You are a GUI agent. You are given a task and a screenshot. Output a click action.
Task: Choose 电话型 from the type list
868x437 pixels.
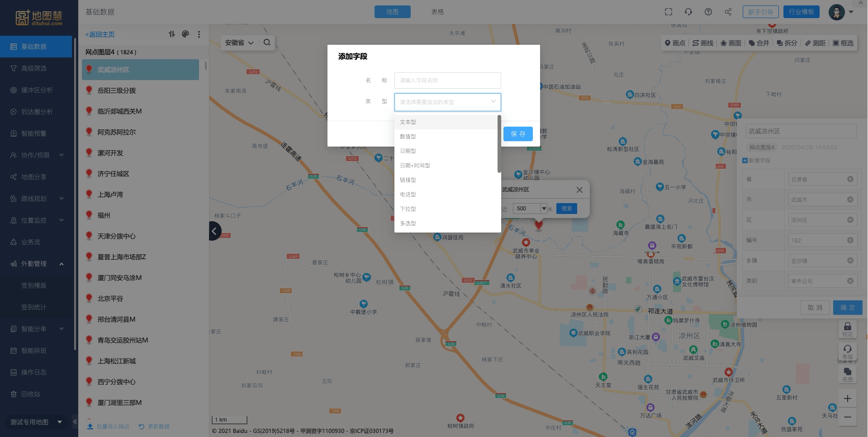click(x=446, y=195)
